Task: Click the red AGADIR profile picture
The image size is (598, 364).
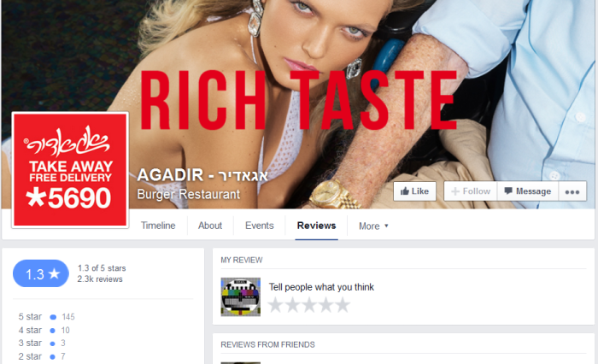Action: [70, 170]
